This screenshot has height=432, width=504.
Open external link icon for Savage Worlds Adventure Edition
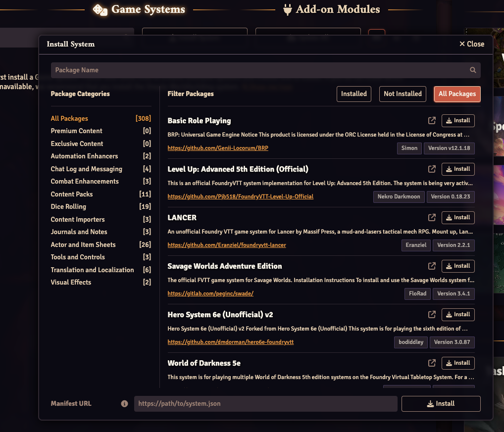coord(431,265)
